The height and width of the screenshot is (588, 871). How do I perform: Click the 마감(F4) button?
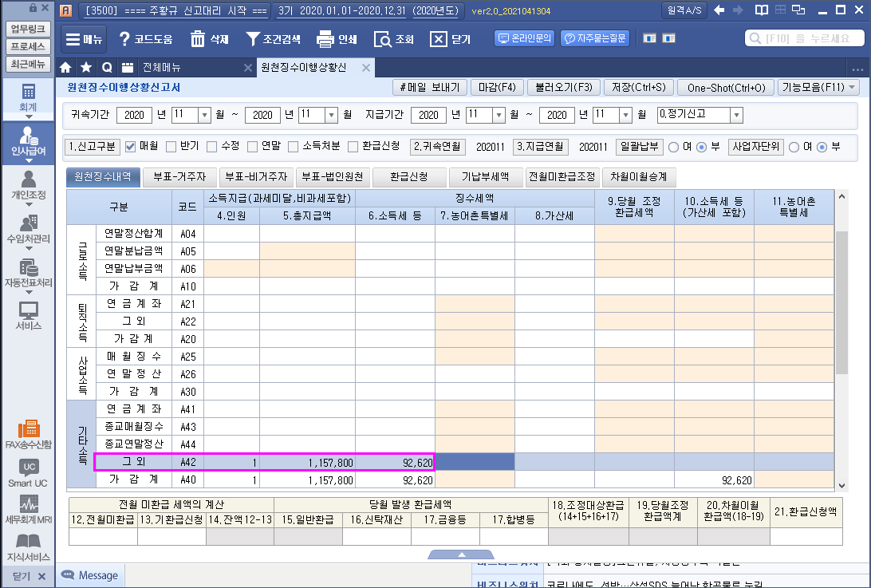(x=497, y=88)
